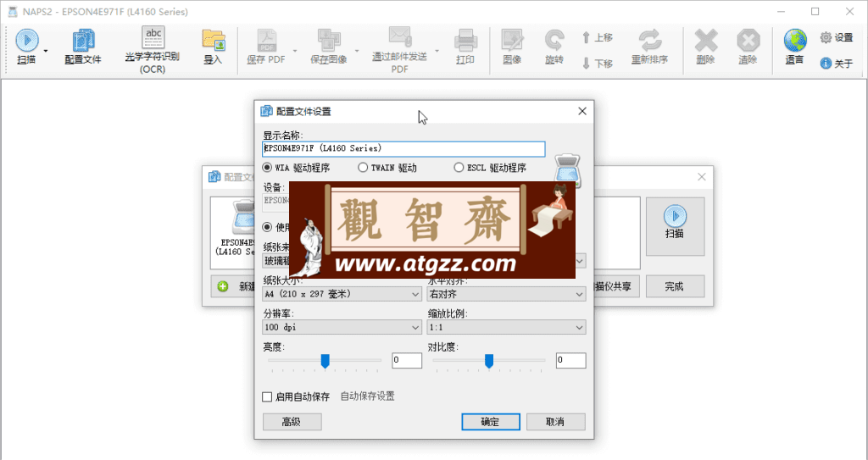The image size is (868, 460).
Task: Expand the 保存 PDF dropdown arrow
Action: point(294,51)
